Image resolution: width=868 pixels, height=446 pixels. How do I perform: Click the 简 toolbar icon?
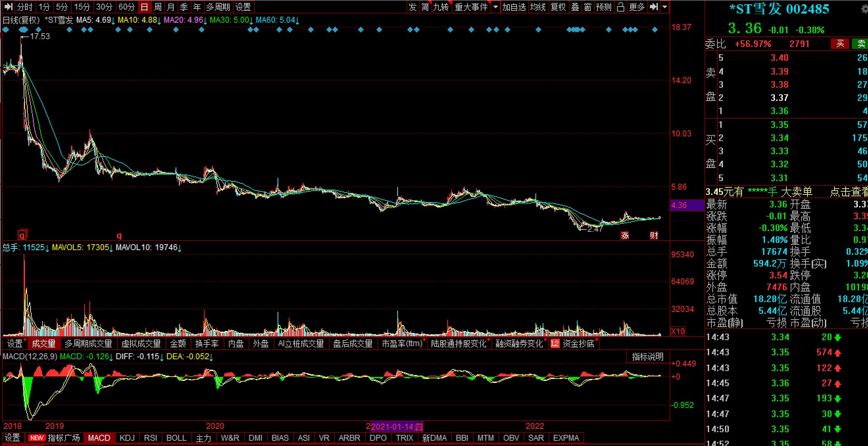(x=425, y=7)
